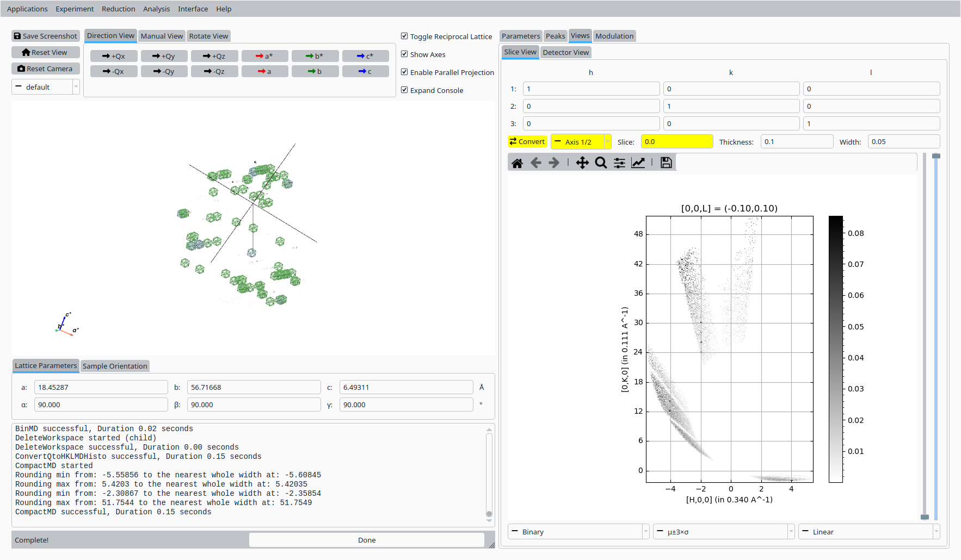The width and height of the screenshot is (961, 560).
Task: Click the forward arrow in plot toolbar
Action: [x=554, y=163]
